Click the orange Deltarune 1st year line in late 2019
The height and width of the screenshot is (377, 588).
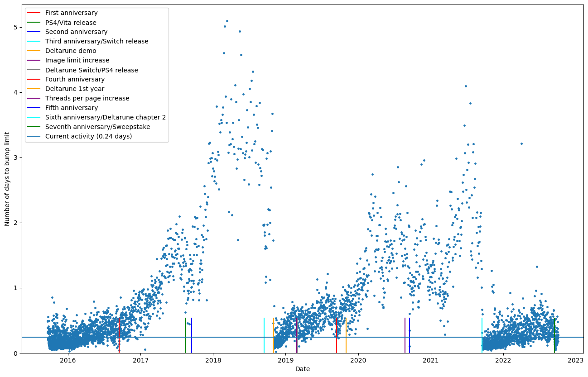(x=346, y=335)
